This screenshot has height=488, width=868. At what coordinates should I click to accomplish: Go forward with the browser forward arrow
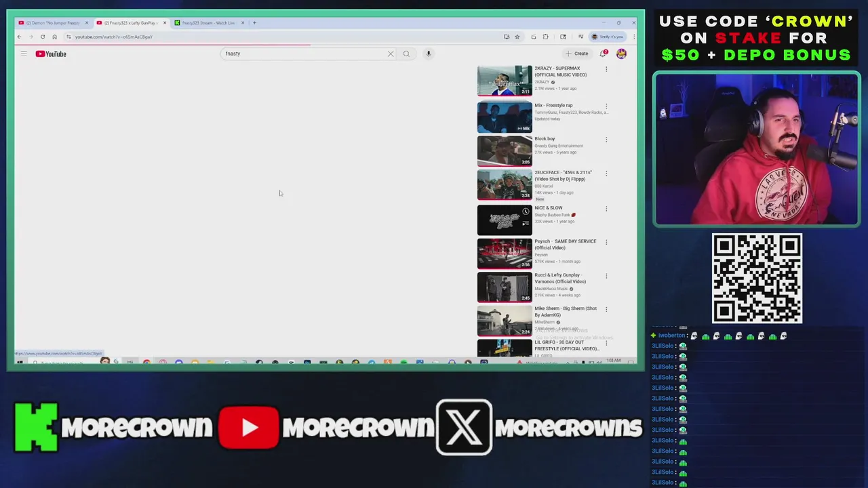point(31,37)
